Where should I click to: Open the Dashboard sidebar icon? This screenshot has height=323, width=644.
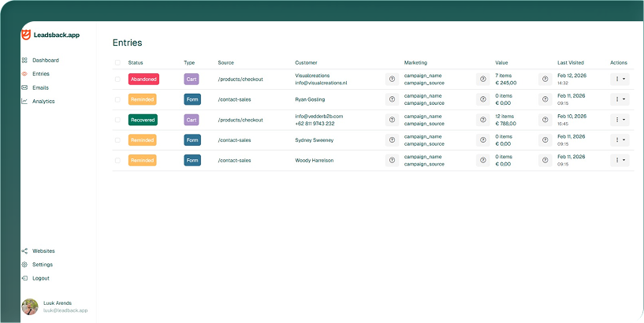click(24, 61)
